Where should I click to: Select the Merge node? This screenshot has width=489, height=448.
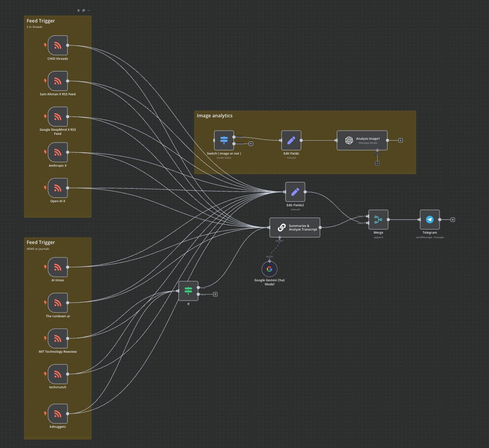pyautogui.click(x=378, y=220)
